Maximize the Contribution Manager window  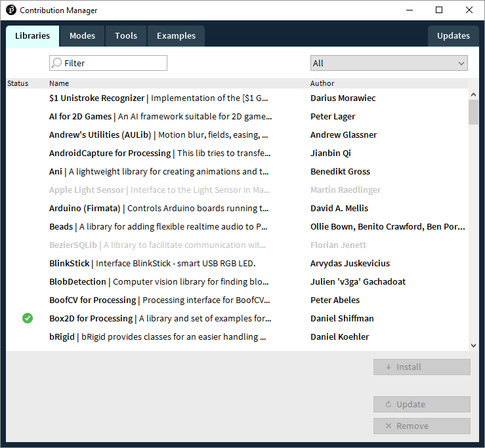[439, 10]
